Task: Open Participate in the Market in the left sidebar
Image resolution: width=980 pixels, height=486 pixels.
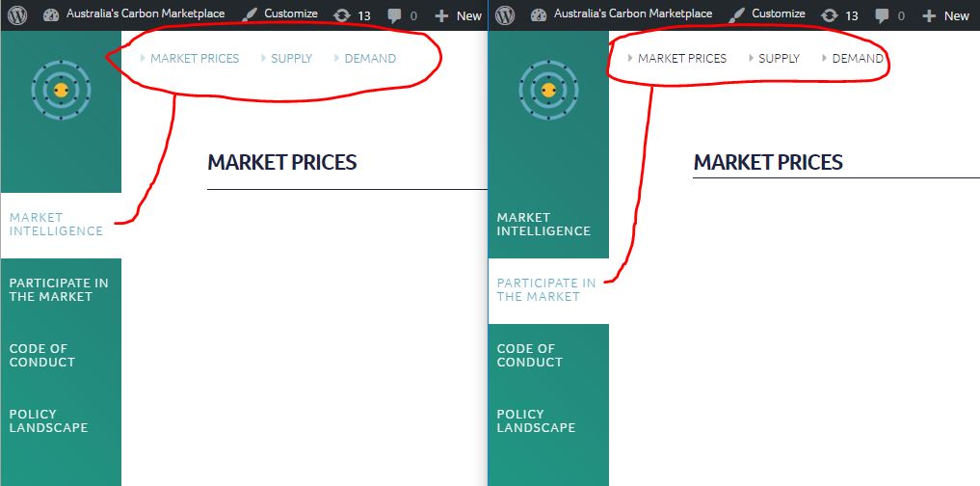Action: [x=59, y=289]
